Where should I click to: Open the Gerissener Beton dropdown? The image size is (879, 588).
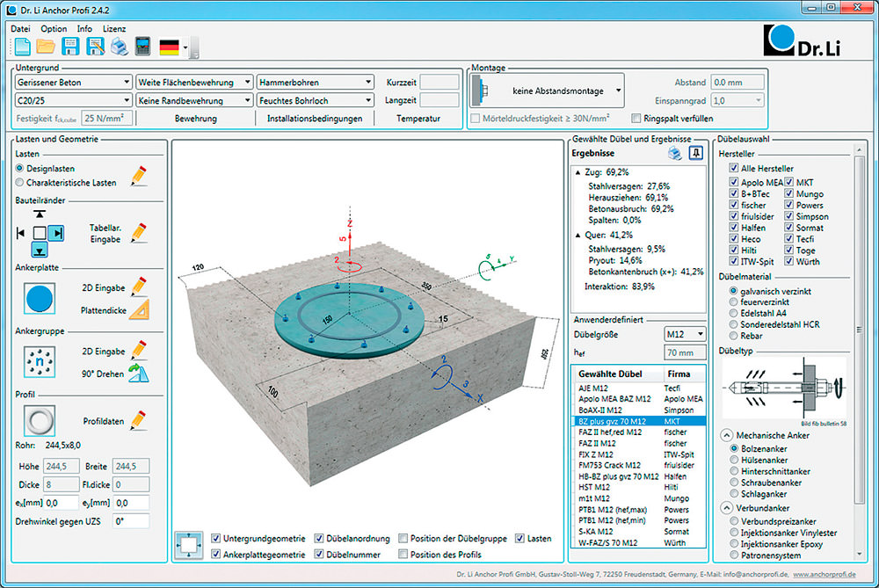click(x=74, y=83)
